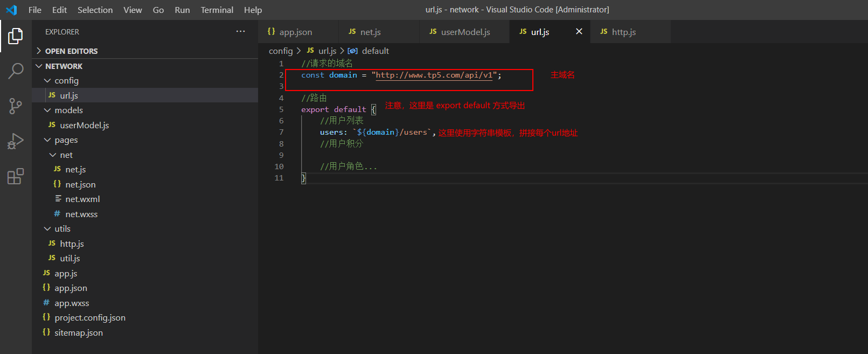
Task: Open userModel.js in the file tree
Action: coord(145,126)
